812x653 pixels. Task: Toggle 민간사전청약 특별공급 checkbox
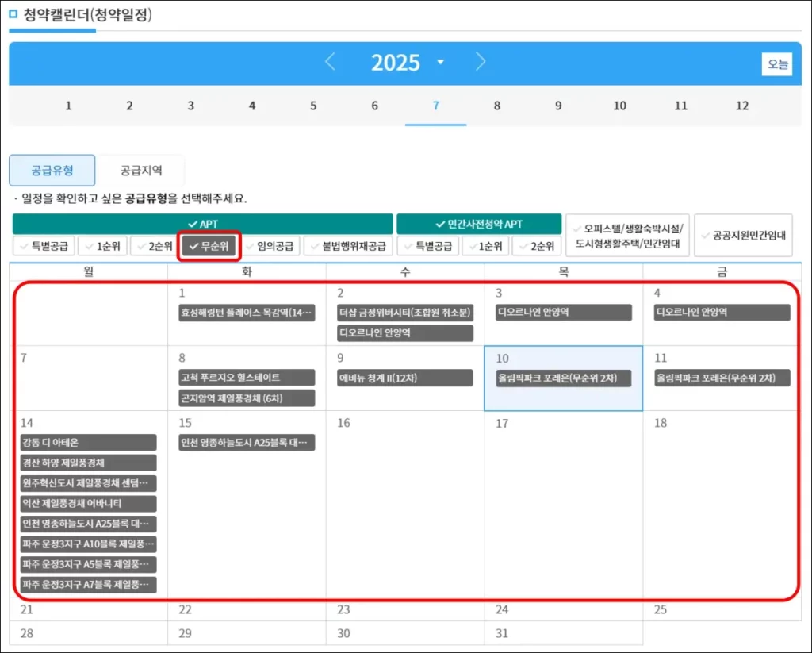(428, 246)
